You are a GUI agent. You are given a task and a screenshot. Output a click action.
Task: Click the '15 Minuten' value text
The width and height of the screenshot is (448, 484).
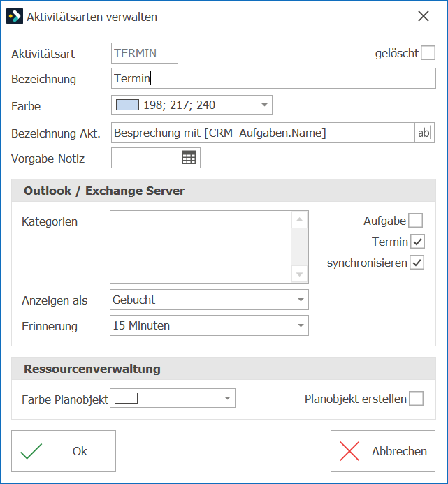coord(141,325)
